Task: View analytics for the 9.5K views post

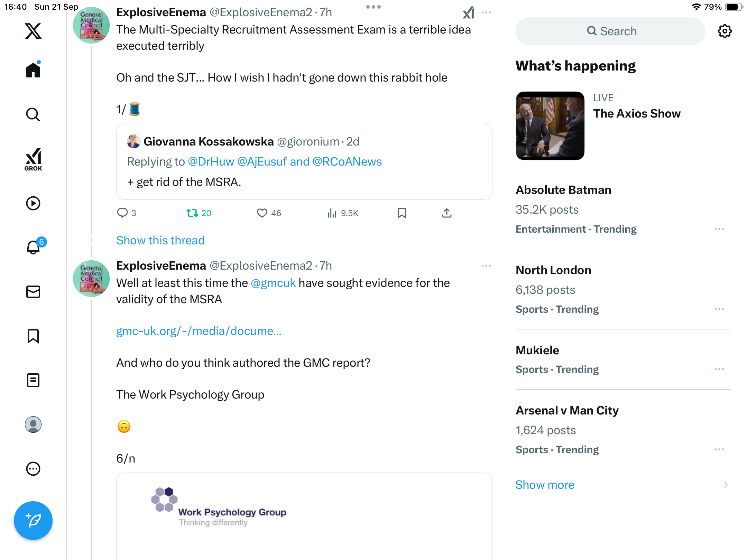Action: (x=332, y=213)
